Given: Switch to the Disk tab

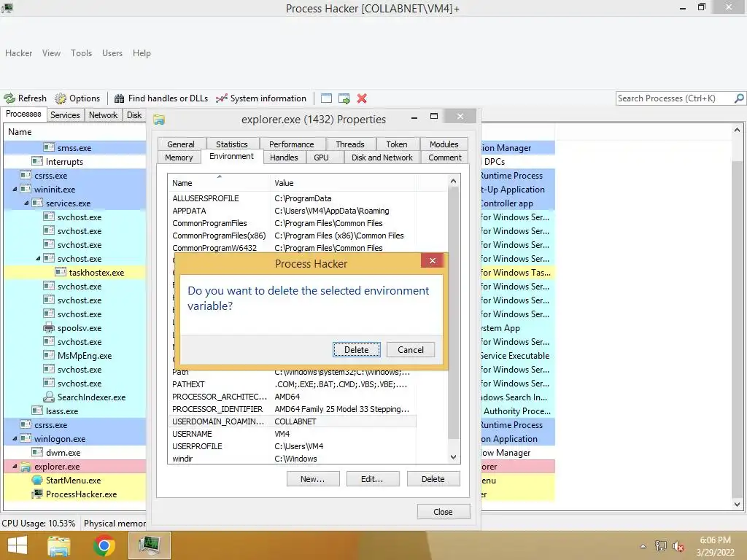Looking at the screenshot, I should tap(134, 114).
